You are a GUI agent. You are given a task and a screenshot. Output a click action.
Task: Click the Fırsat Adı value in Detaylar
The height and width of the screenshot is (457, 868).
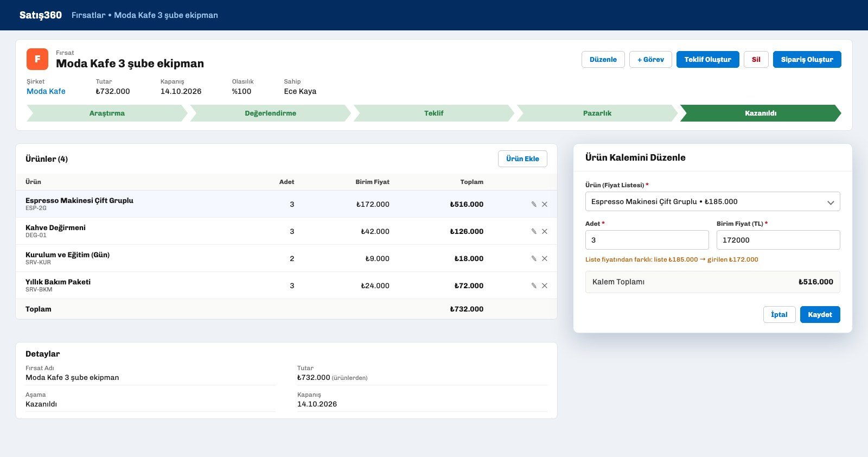(x=72, y=377)
